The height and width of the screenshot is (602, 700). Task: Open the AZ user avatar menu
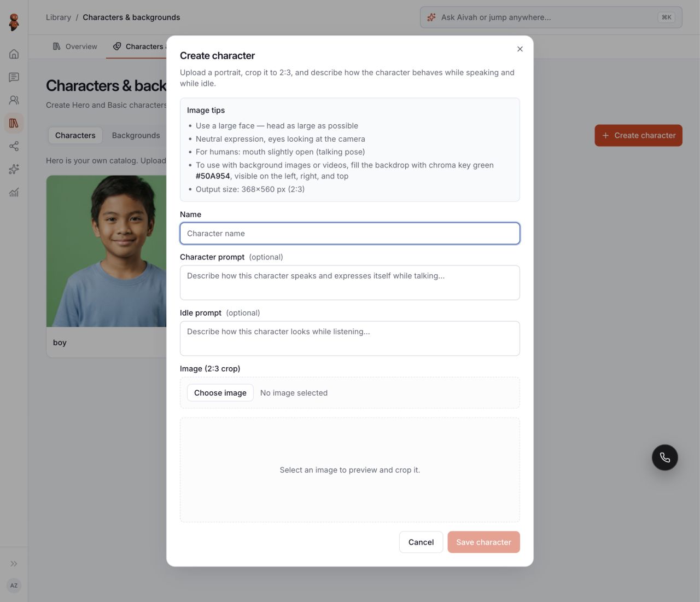[x=14, y=586]
